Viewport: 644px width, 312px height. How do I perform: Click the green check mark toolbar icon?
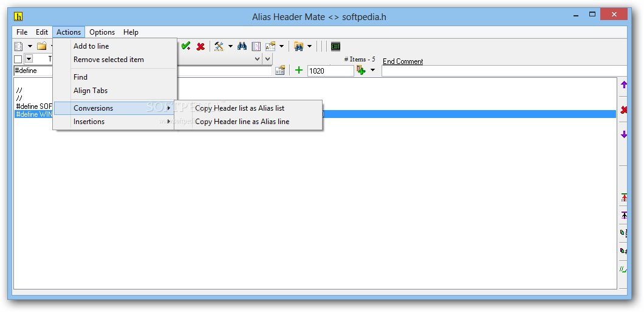[x=186, y=46]
